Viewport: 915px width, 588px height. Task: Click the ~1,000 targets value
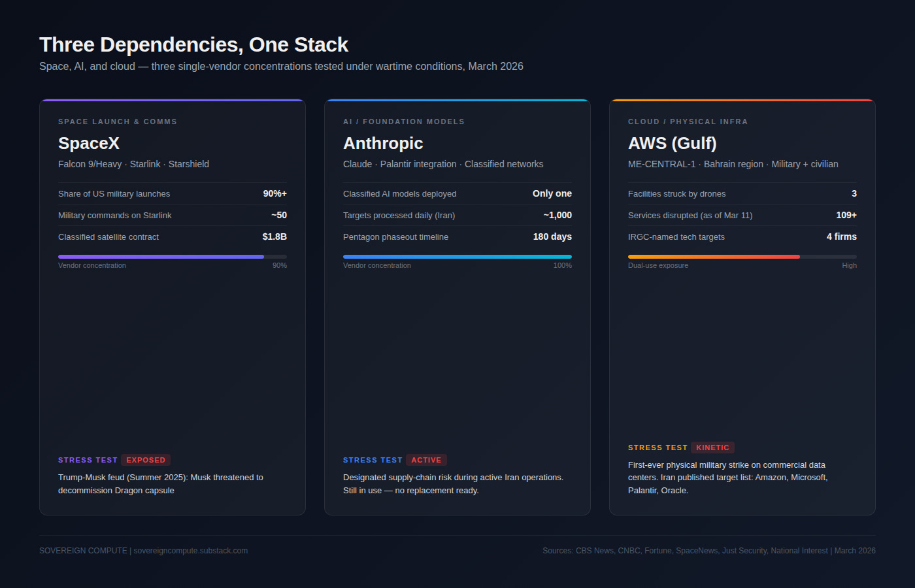557,215
